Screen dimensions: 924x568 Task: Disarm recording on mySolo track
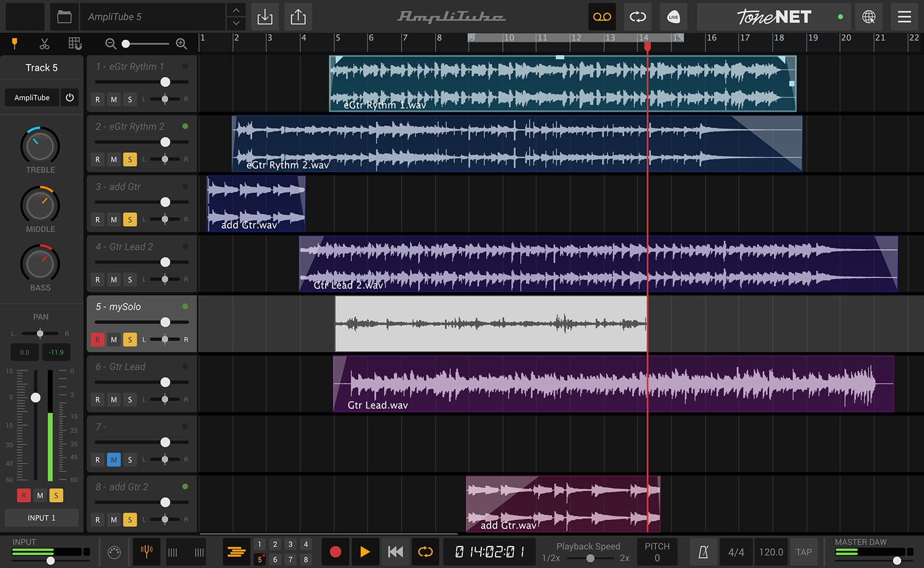[x=97, y=340]
